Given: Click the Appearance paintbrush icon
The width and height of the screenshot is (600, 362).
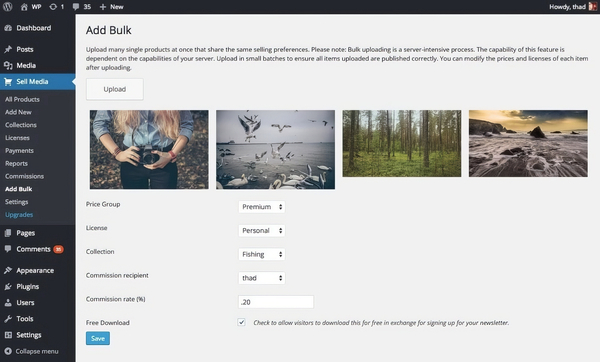Looking at the screenshot, I should pyautogui.click(x=8, y=271).
